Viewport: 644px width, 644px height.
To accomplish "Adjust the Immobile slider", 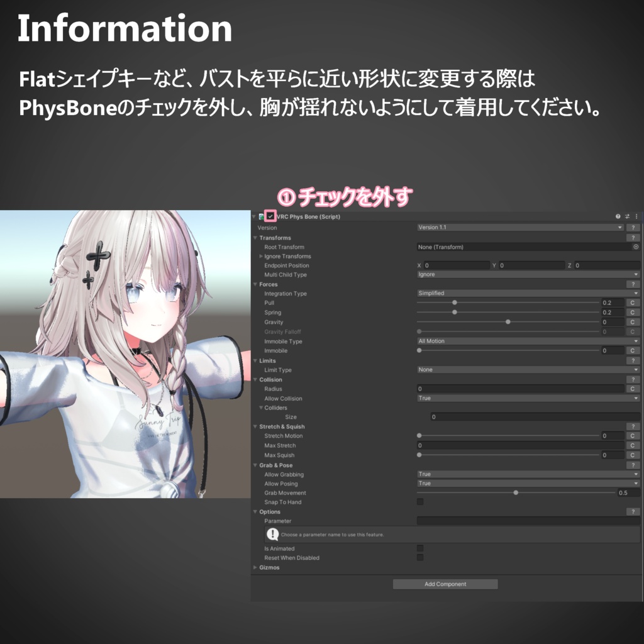I will pyautogui.click(x=508, y=351).
